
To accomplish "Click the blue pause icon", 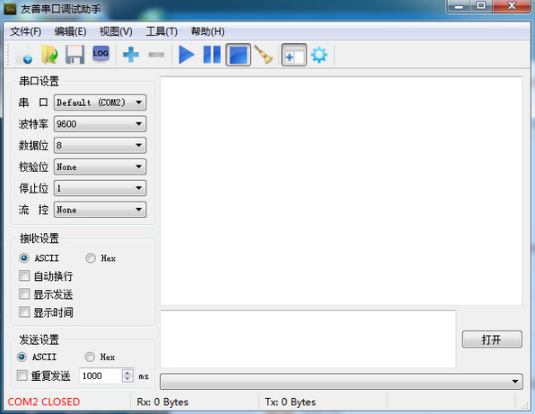I will click(x=212, y=55).
